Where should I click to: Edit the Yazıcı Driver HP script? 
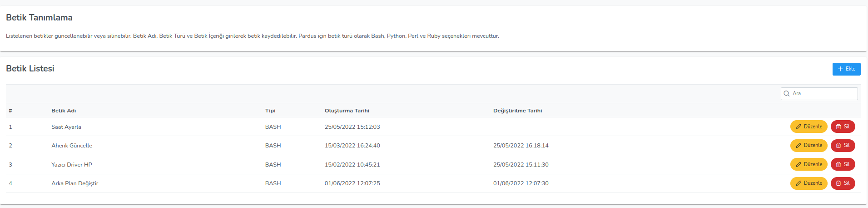[808, 164]
